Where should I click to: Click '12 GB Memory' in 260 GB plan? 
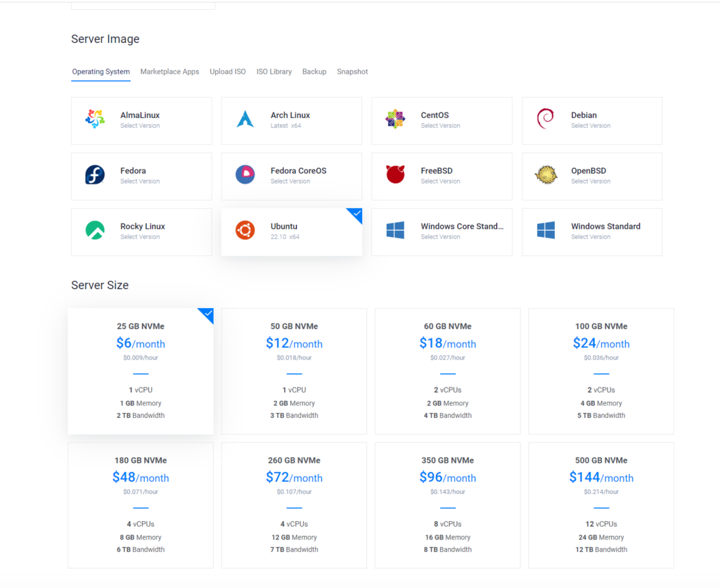click(295, 537)
